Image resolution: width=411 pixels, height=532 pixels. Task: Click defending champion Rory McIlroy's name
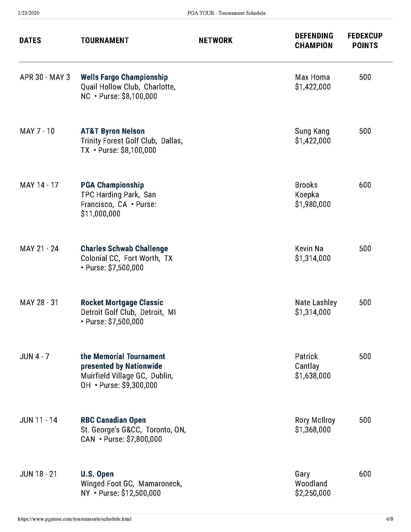[x=315, y=420]
